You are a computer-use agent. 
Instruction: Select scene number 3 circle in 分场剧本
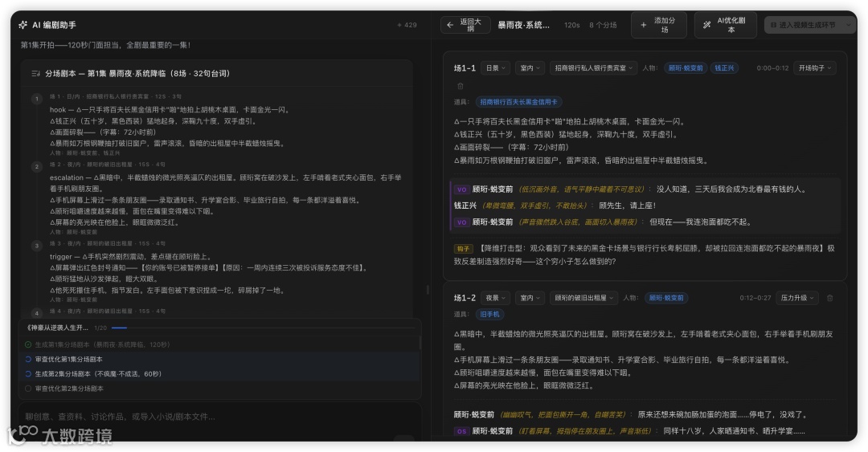pyautogui.click(x=37, y=246)
